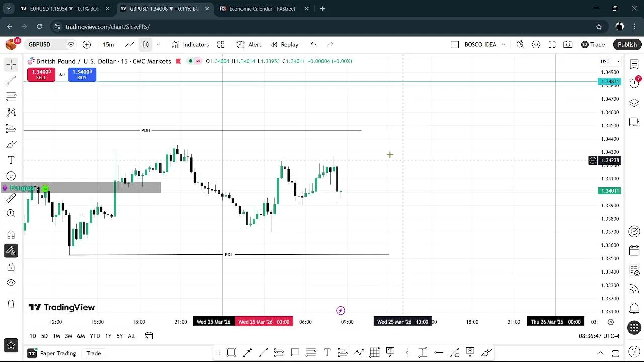Open the forecasting and measurement tools
This screenshot has height=362, width=644.
(11, 128)
